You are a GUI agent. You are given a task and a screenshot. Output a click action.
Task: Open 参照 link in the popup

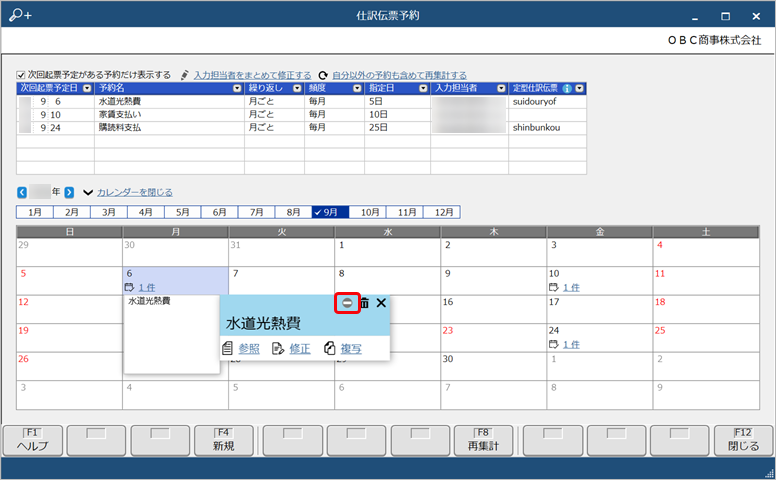click(x=249, y=349)
